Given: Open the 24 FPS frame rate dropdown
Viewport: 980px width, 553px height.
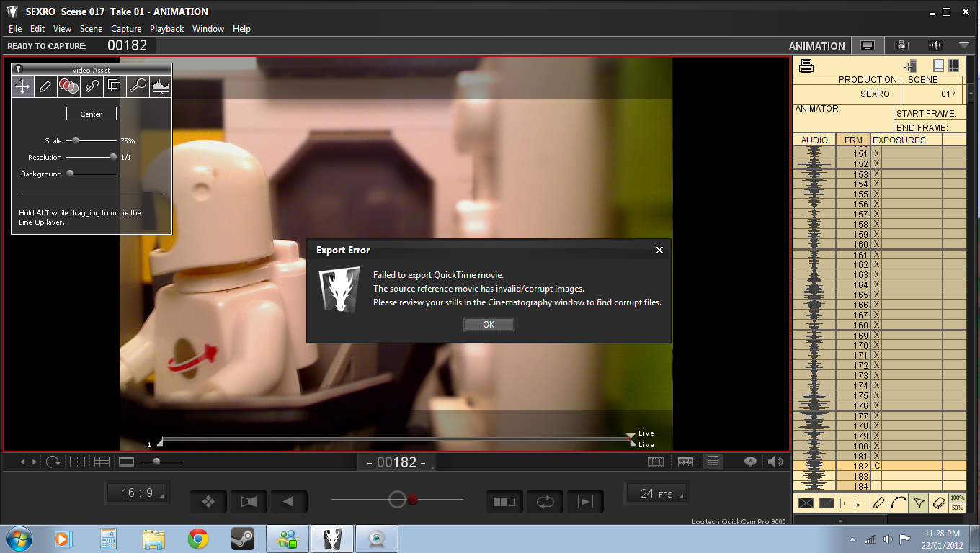Looking at the screenshot, I should 656,493.
